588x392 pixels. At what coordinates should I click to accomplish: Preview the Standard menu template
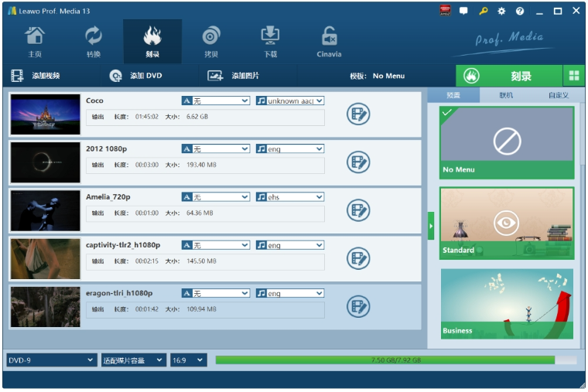pos(507,223)
